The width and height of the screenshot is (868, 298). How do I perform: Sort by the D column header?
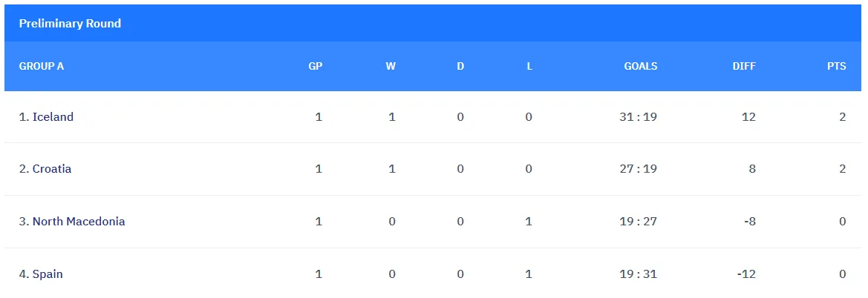(x=460, y=66)
